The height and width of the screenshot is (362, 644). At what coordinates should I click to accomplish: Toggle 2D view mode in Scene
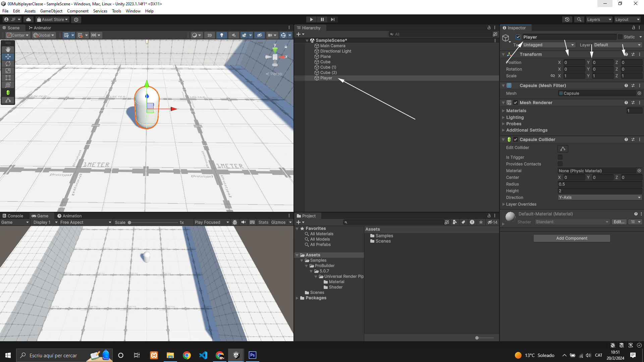coord(210,35)
